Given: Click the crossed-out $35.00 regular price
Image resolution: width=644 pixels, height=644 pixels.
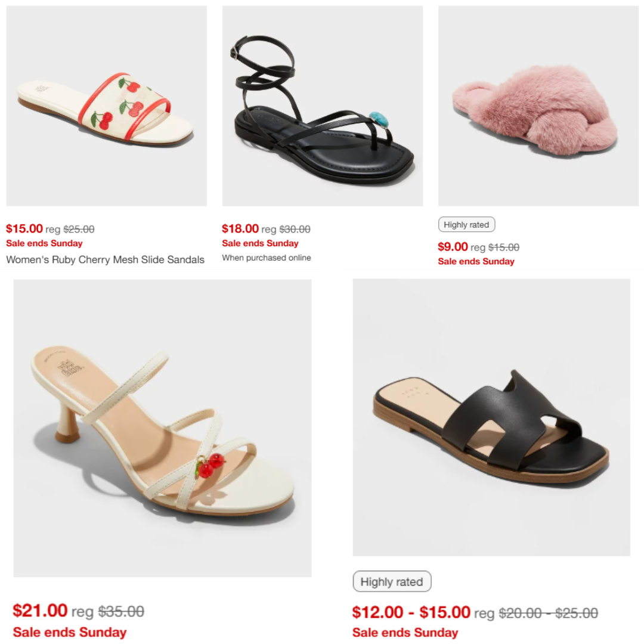Looking at the screenshot, I should (121, 612).
